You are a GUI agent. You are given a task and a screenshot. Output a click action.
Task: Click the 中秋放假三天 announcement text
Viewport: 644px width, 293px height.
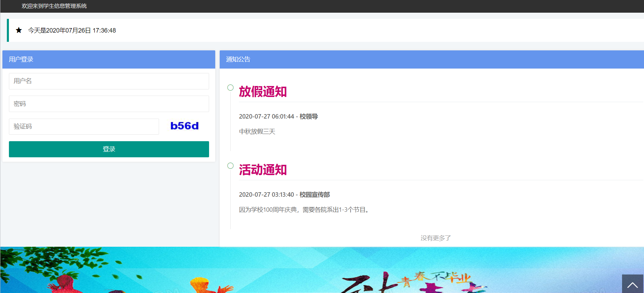257,132
